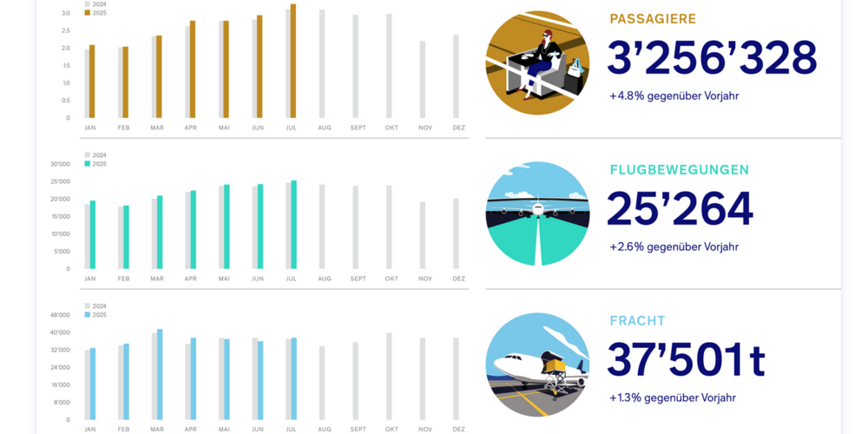Screen dimensions: 868x434
Task: Click the runway airplane illustration icon
Action: [x=537, y=214]
